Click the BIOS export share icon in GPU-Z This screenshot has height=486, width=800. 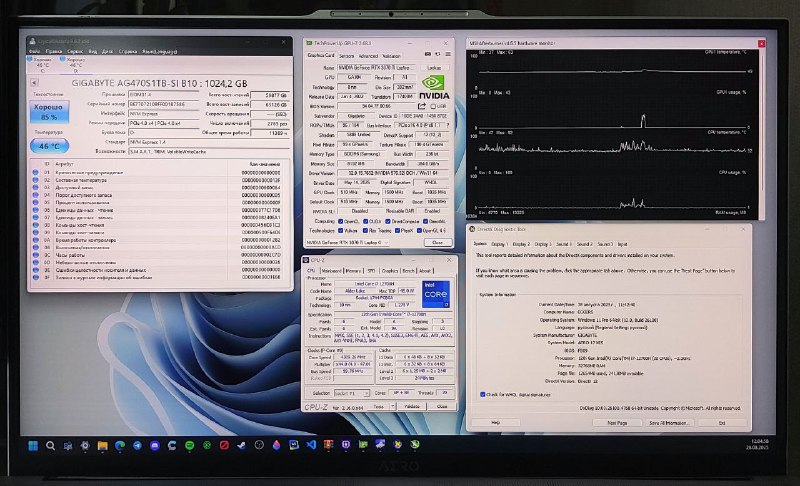pyautogui.click(x=421, y=106)
